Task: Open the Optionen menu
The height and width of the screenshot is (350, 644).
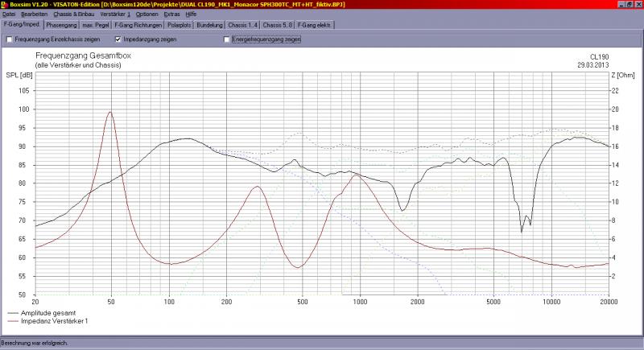Action: coord(147,14)
